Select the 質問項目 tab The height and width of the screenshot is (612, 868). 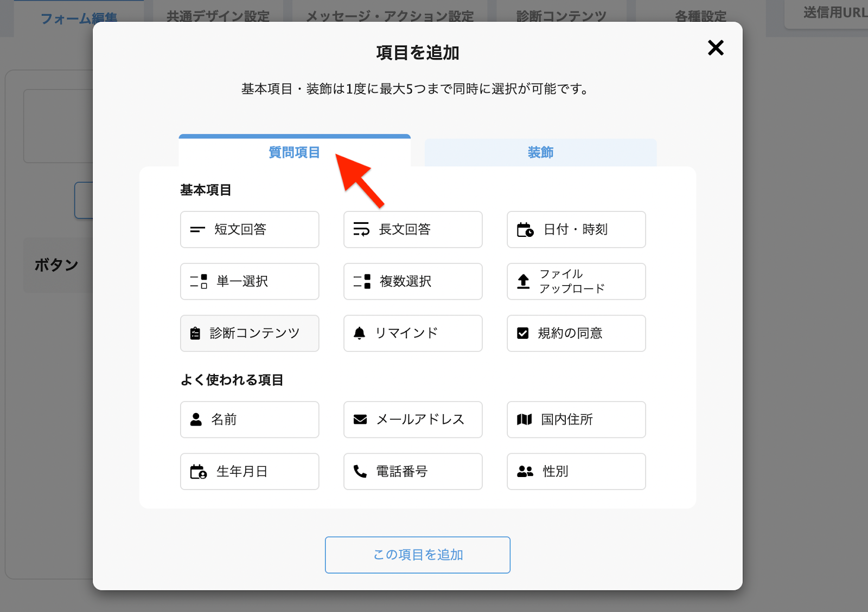click(294, 153)
